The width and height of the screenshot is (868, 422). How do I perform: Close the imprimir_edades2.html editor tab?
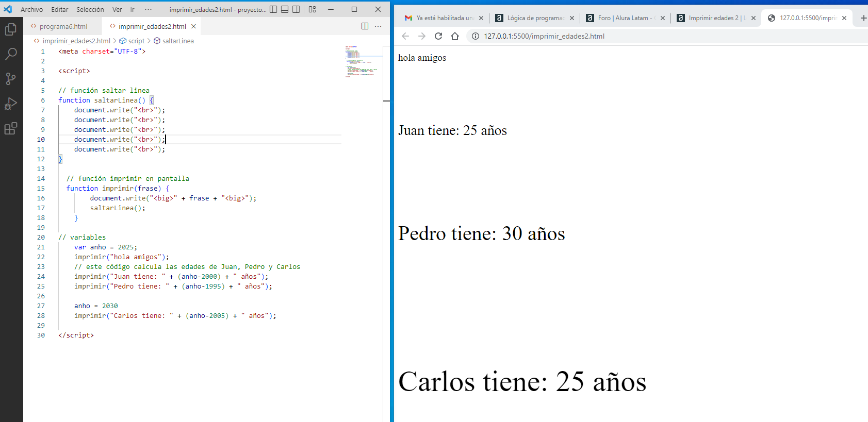click(x=193, y=26)
